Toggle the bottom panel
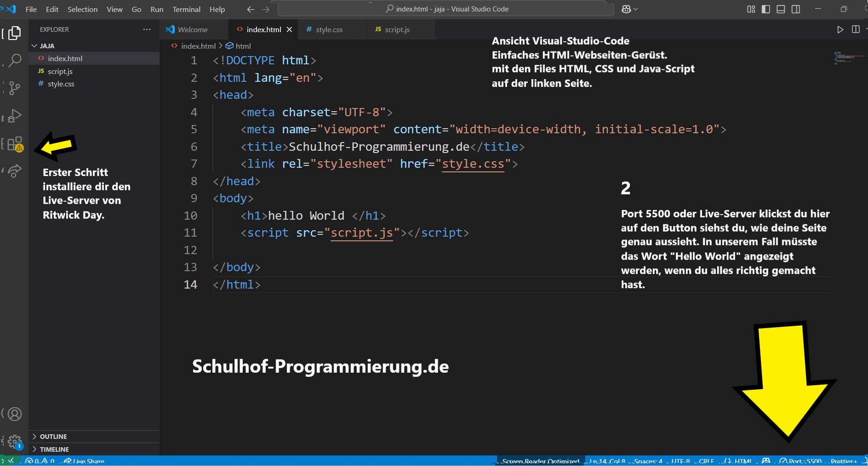Viewport: 868px width, 466px height. [x=781, y=9]
